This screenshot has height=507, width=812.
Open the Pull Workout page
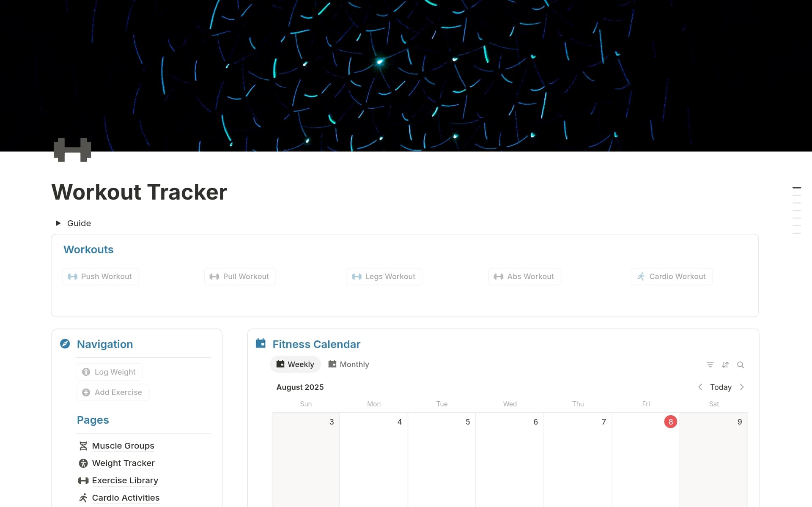pos(240,276)
